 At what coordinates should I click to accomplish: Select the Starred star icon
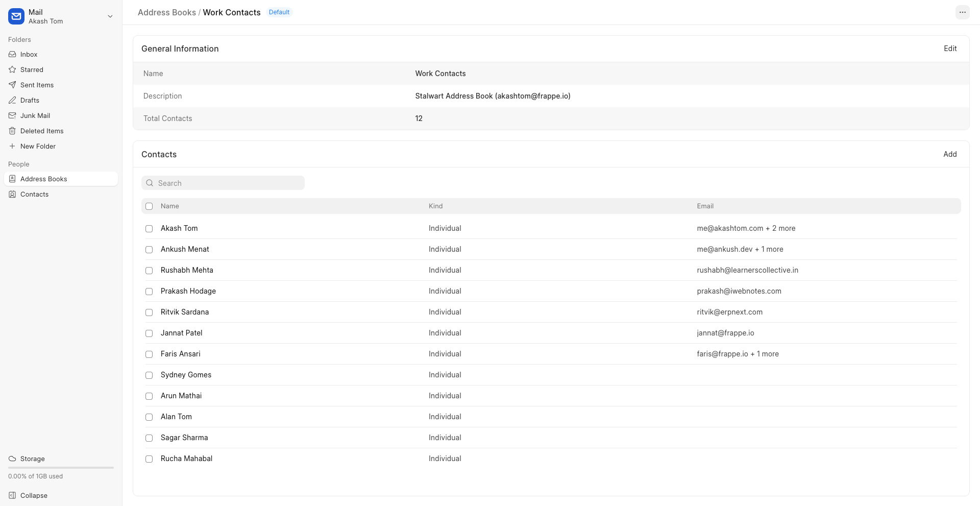[12, 69]
